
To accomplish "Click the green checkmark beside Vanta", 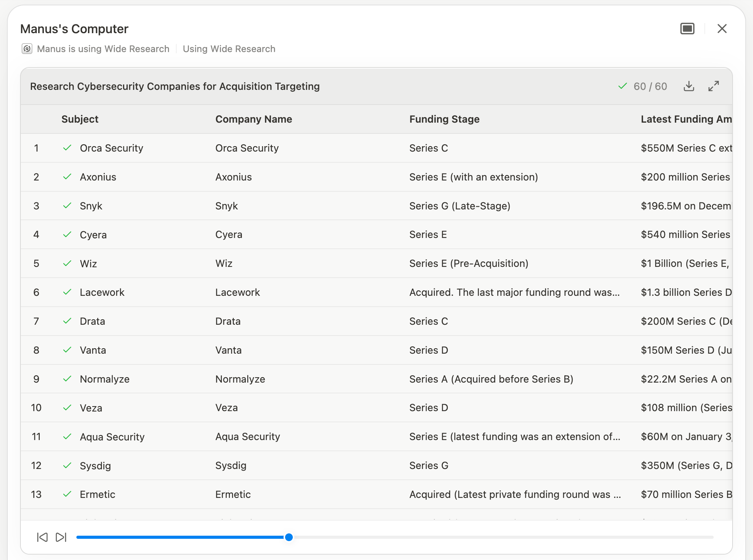I will [x=67, y=350].
